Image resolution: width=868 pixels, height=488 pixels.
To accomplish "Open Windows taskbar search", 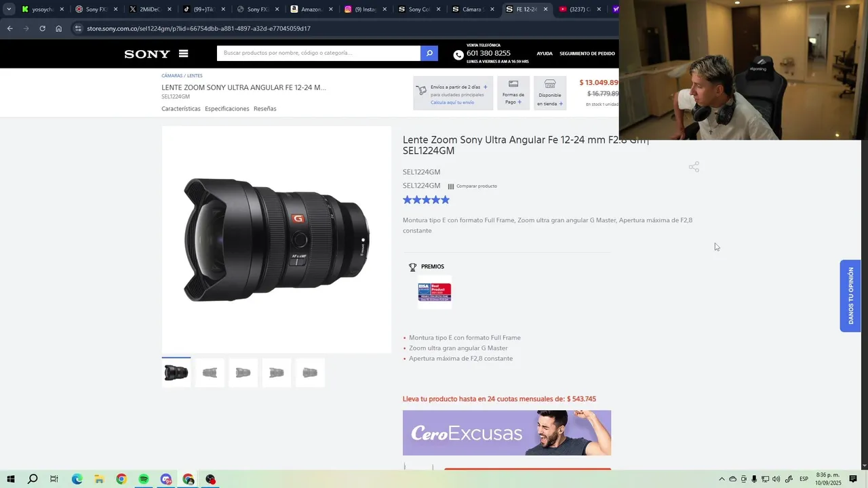I will (33, 479).
